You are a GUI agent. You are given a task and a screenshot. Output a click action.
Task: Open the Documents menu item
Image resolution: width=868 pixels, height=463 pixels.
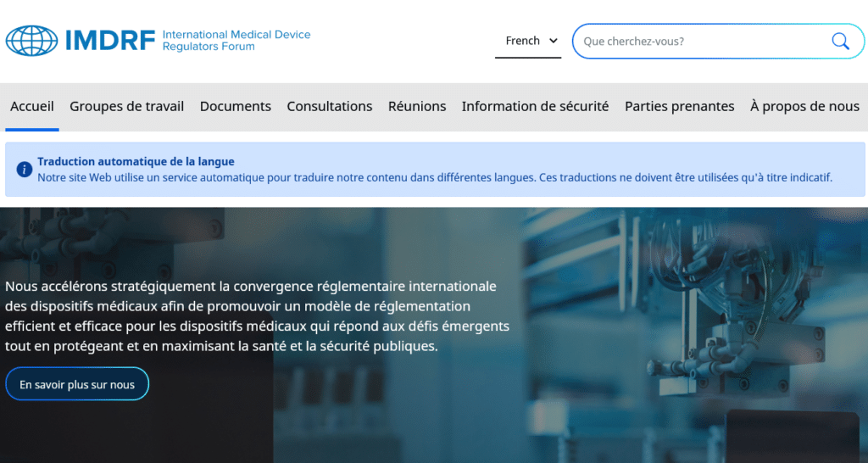coord(236,106)
